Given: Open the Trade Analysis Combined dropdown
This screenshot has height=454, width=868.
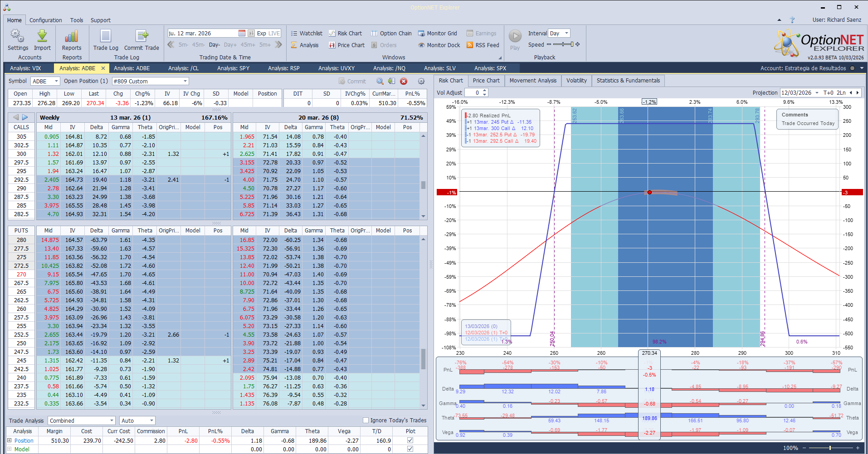Looking at the screenshot, I should tap(112, 420).
